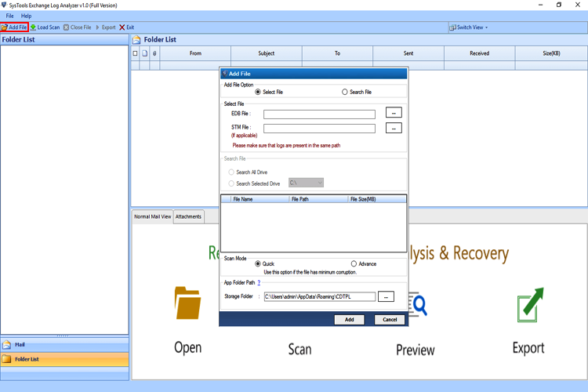The height and width of the screenshot is (392, 588).
Task: Click the Preview magnifier icon
Action: pos(418,304)
